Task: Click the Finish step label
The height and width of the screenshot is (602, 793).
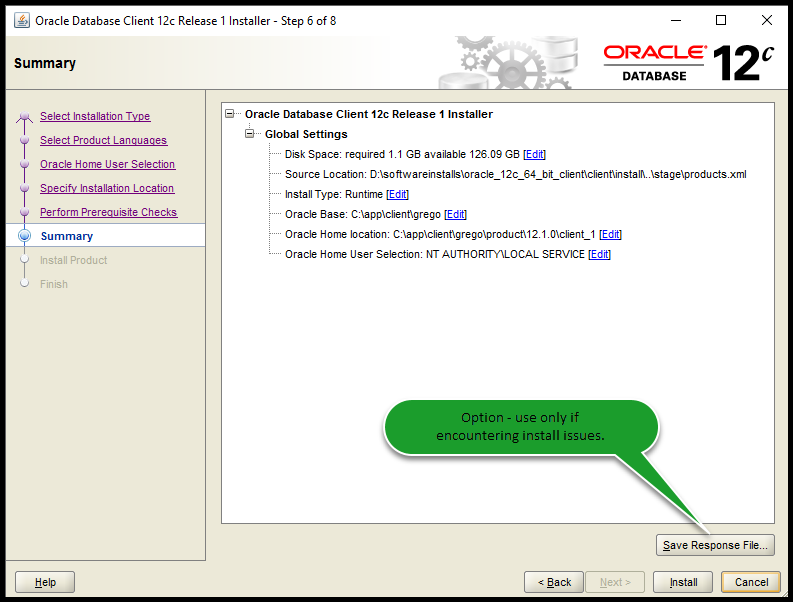Action: (54, 284)
